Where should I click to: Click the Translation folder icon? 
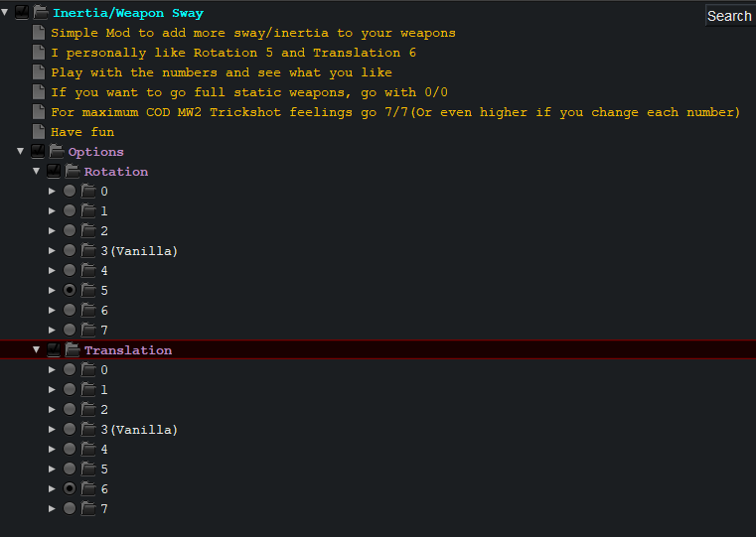click(x=73, y=350)
